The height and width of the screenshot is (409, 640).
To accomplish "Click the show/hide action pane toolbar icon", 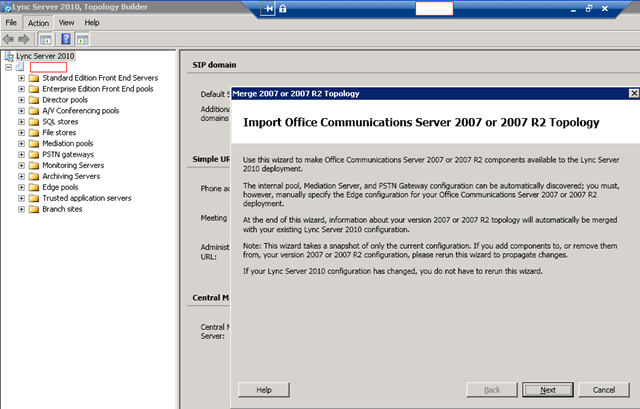I will click(82, 40).
